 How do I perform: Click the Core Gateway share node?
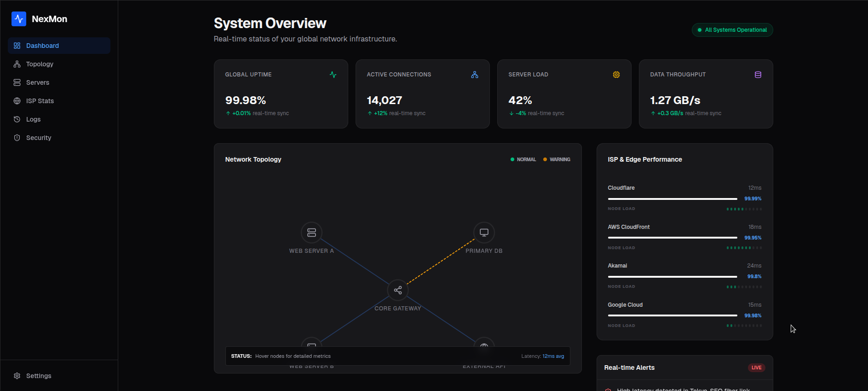coord(398,290)
